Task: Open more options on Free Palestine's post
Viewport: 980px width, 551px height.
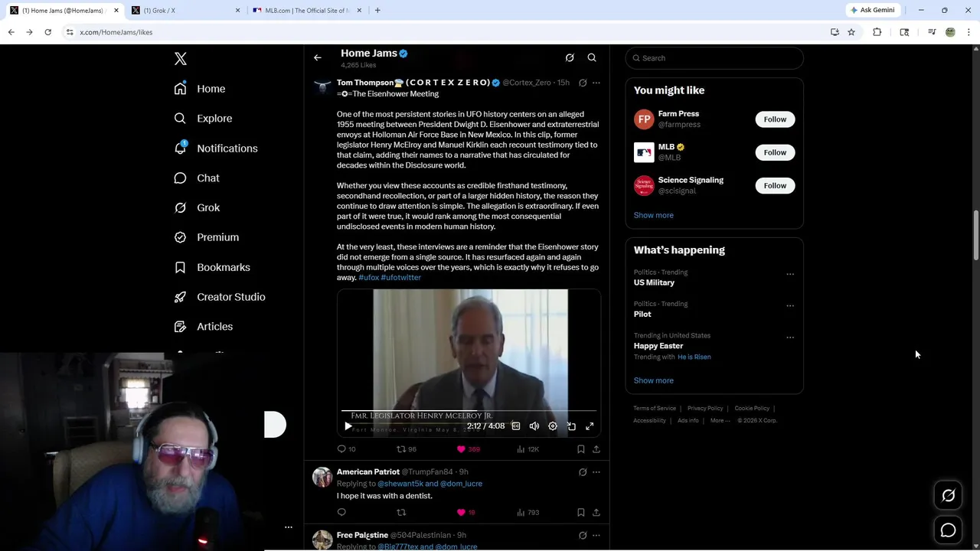Action: [x=596, y=536]
